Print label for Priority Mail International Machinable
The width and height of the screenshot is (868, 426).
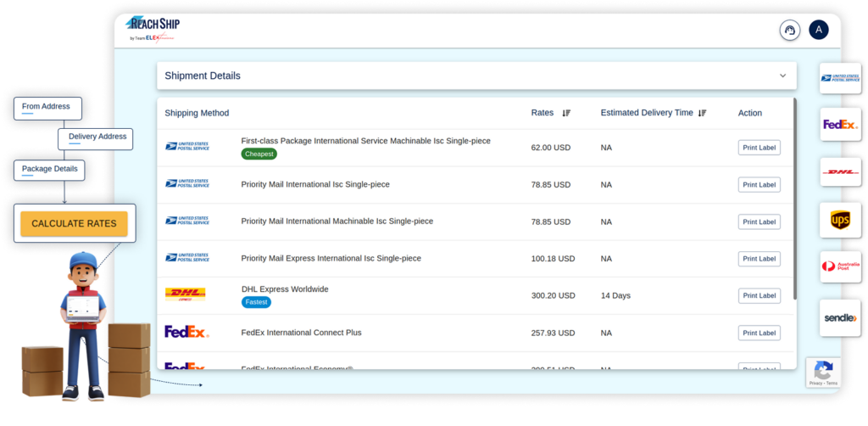(759, 221)
